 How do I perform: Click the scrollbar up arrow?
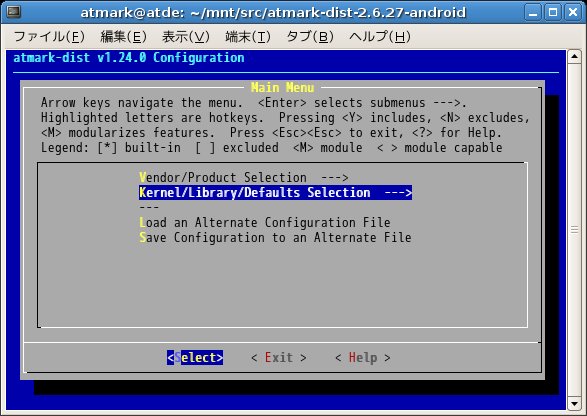(574, 57)
